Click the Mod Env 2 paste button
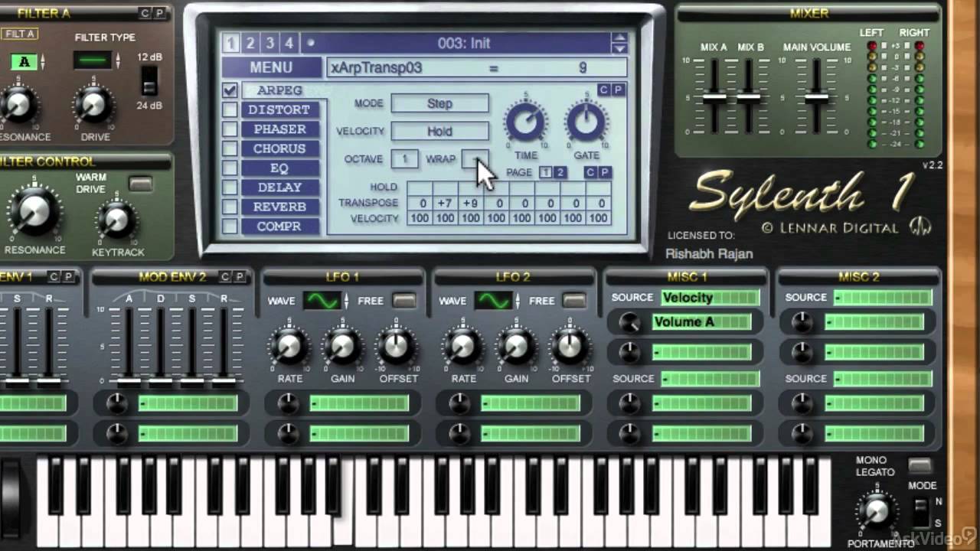Viewport: 980px width, 551px height. coord(240,276)
